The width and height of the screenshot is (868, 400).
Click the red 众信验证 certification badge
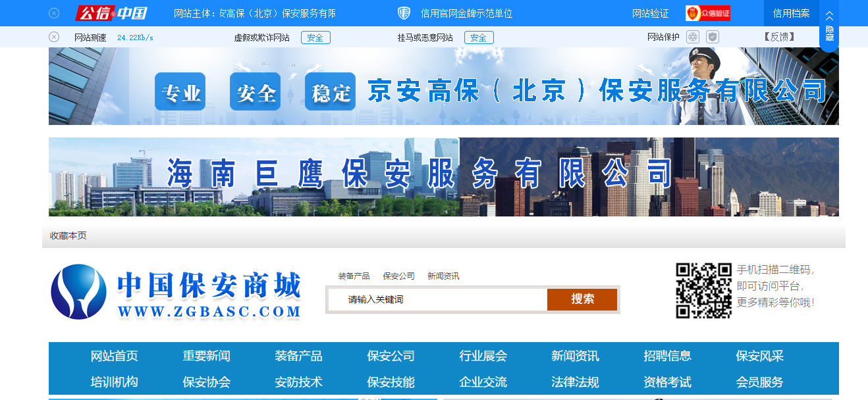point(707,12)
